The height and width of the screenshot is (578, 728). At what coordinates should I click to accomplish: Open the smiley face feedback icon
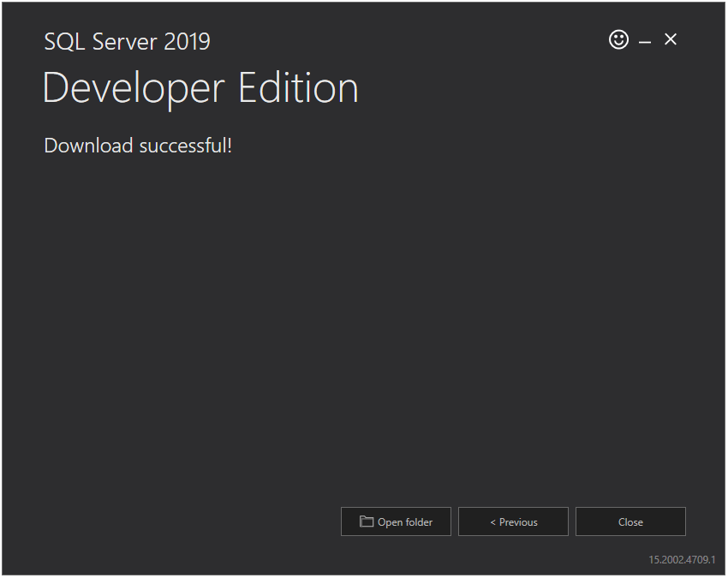pyautogui.click(x=618, y=39)
